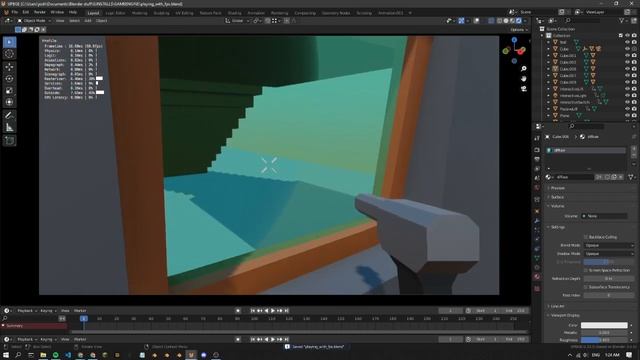The width and height of the screenshot is (640, 360).
Task: Play animation in the upper timeline
Action: click(x=273, y=311)
